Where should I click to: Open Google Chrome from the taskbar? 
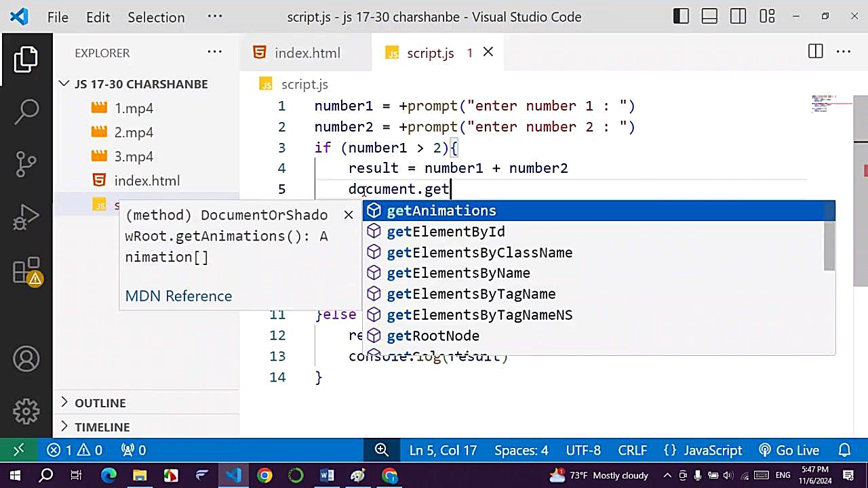[264, 475]
